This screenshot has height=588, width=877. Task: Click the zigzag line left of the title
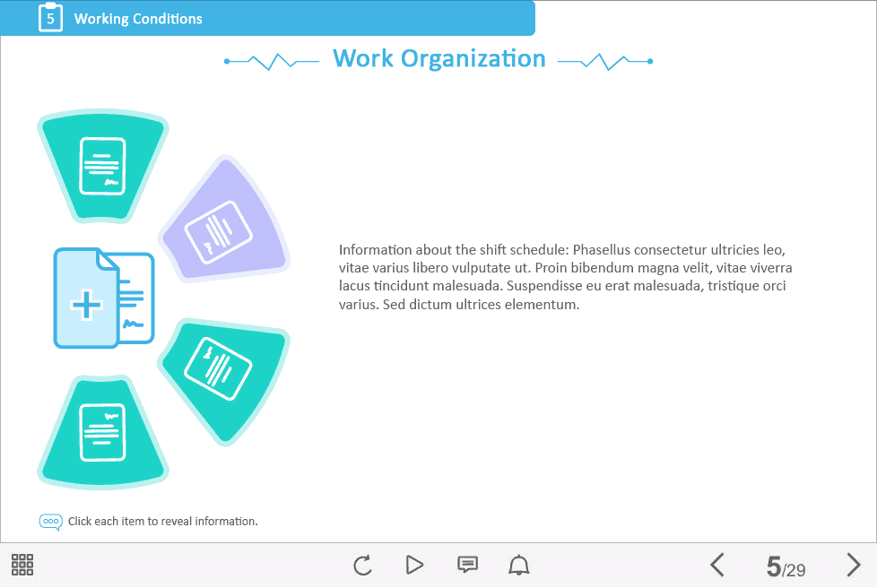coord(272,61)
